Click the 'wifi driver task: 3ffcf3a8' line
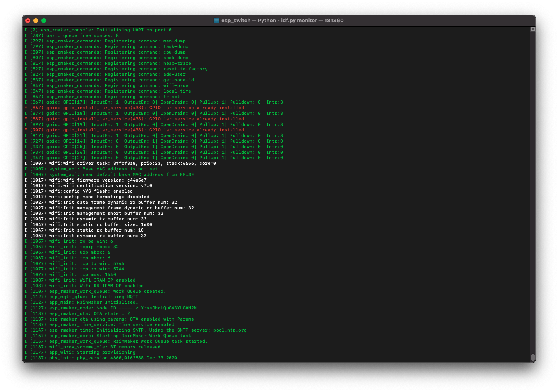This screenshot has height=392, width=558. (120, 163)
